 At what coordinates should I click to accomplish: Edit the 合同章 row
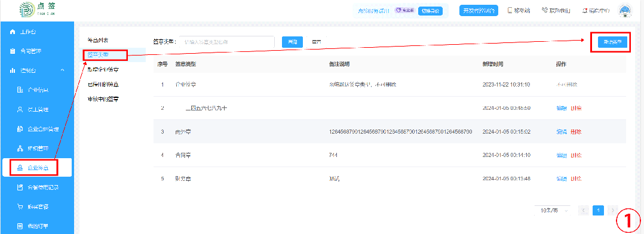pos(562,155)
